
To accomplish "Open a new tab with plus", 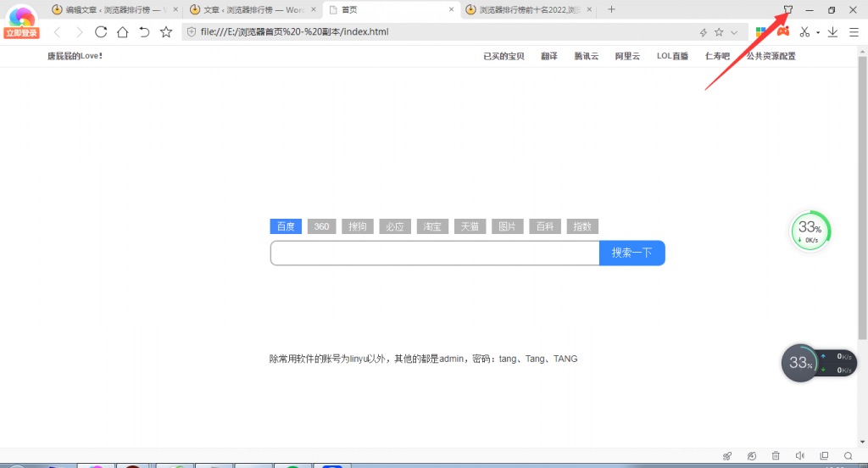I will tap(611, 9).
